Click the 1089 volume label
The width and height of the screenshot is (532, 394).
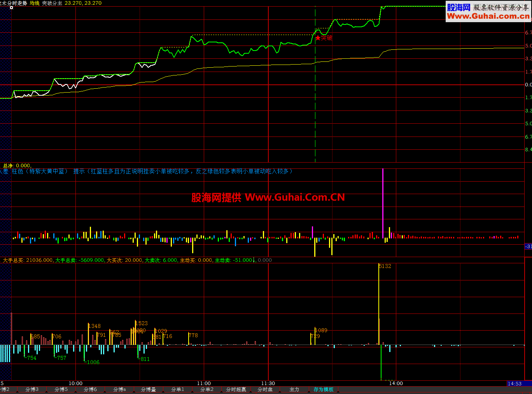tap(321, 330)
